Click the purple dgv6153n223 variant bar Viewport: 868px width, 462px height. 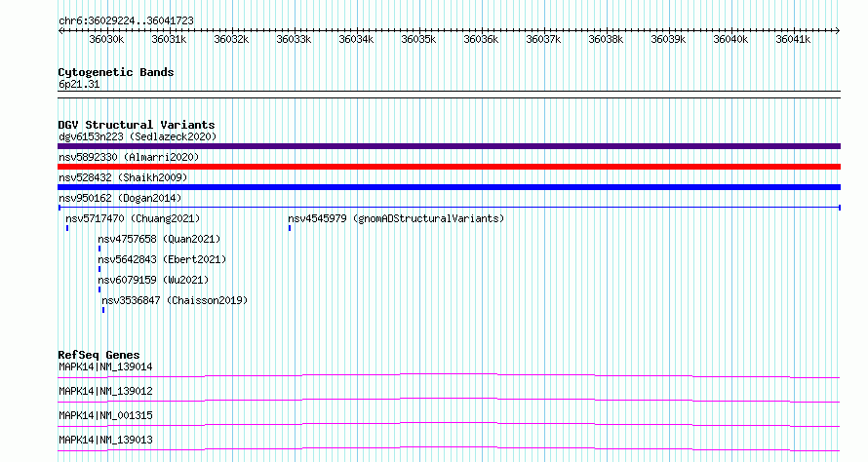(x=449, y=146)
